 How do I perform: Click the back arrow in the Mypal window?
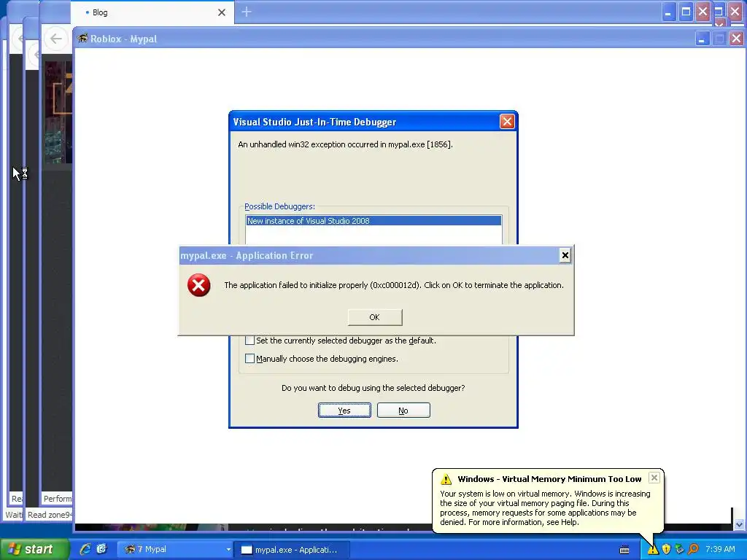point(56,39)
